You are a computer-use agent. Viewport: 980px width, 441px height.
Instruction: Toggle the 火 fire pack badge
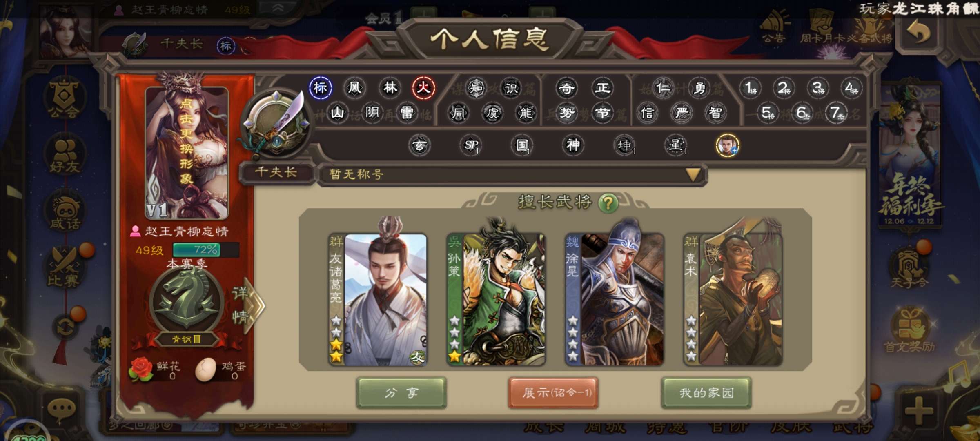click(x=423, y=87)
